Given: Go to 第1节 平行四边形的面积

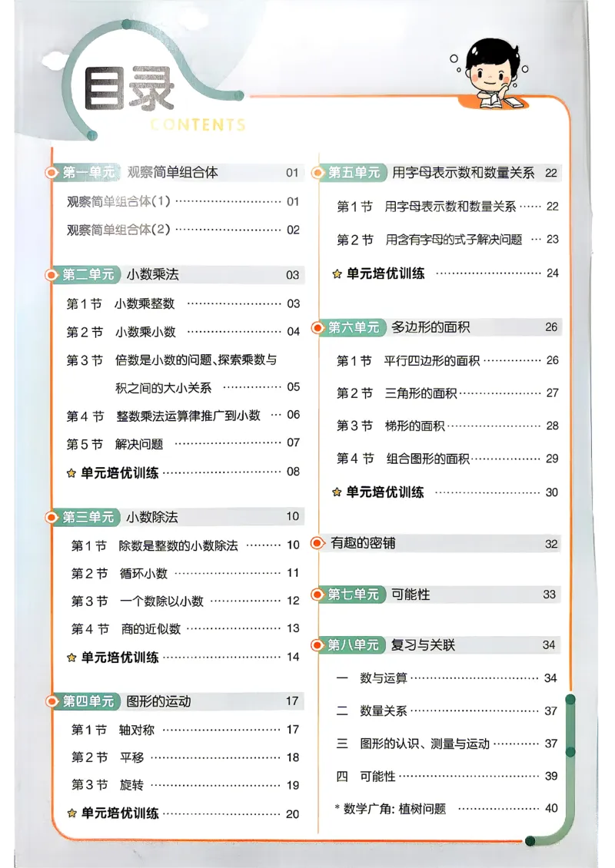Looking at the screenshot, I should [447, 361].
